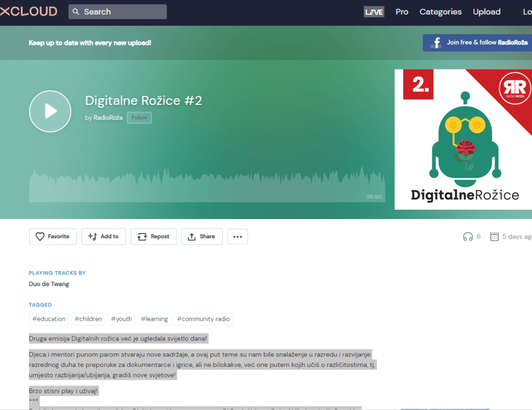Screen dimensions: 532x410
Task: Click the Digitalne Rožice cover artwork
Action: coord(463,139)
